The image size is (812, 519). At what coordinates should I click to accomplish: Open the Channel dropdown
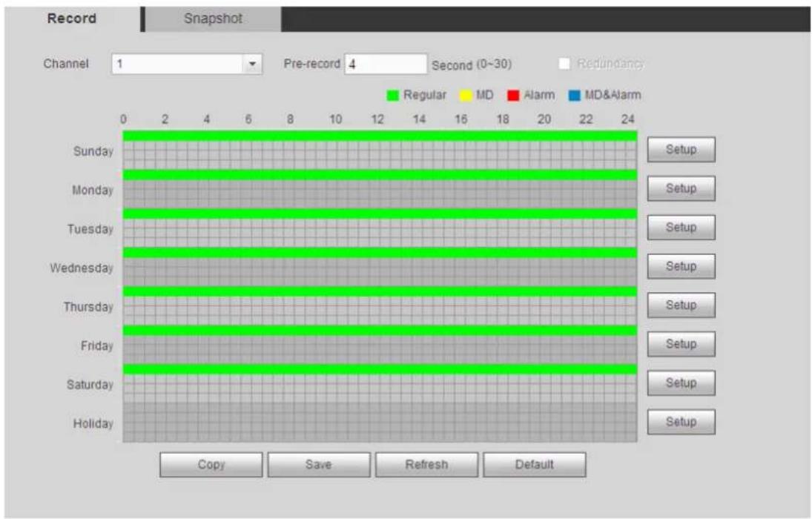pyautogui.click(x=186, y=65)
